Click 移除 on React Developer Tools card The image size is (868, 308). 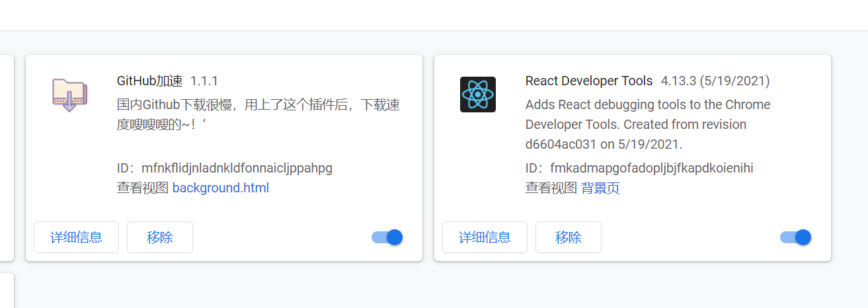[x=569, y=237]
